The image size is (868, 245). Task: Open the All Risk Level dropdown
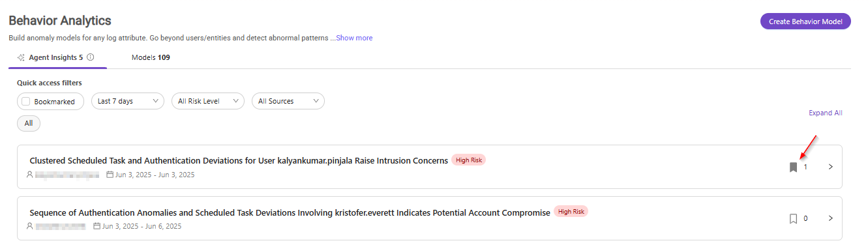(x=207, y=101)
